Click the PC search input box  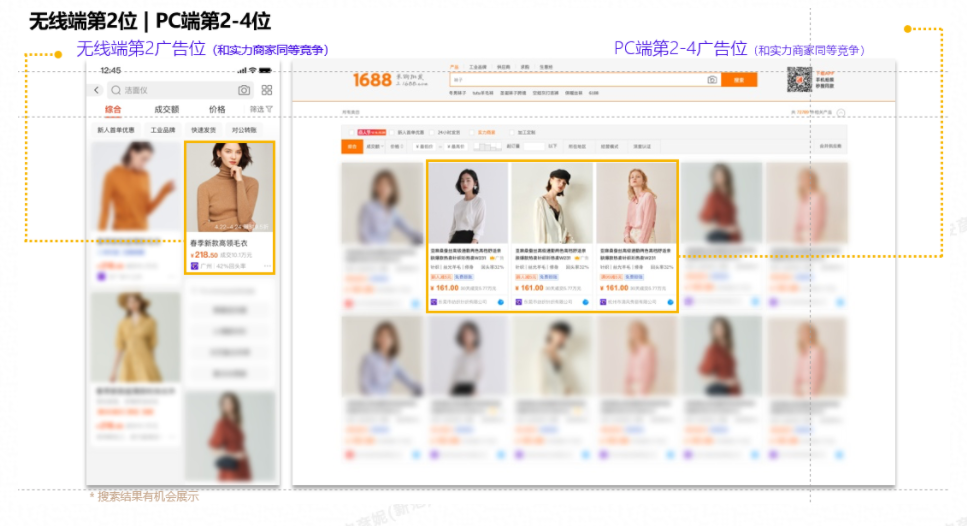click(585, 80)
